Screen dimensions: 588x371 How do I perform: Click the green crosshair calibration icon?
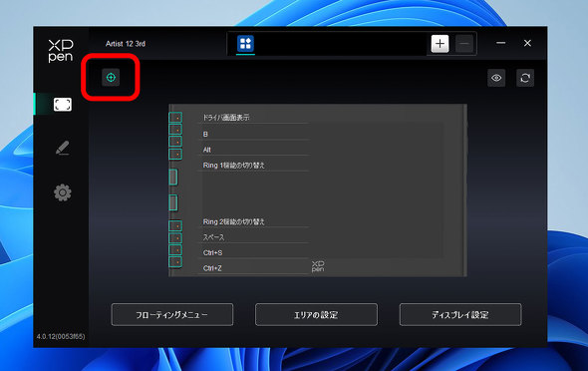coord(111,78)
